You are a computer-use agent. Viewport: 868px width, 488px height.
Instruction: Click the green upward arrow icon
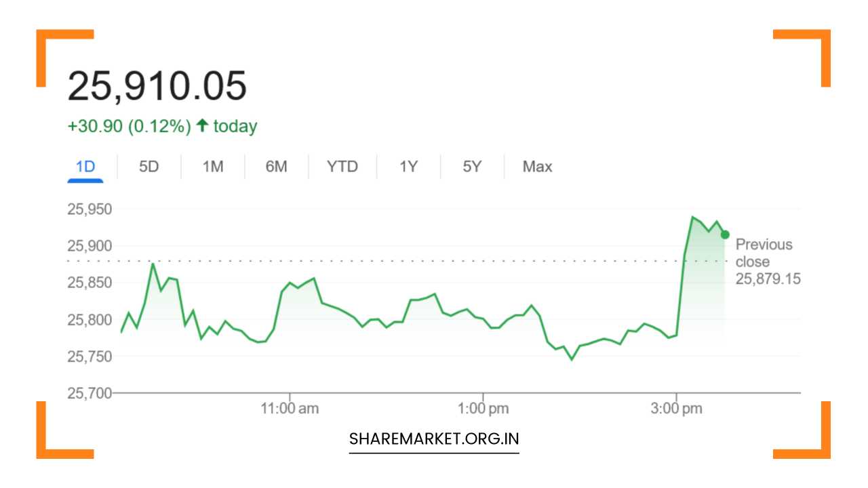(201, 125)
